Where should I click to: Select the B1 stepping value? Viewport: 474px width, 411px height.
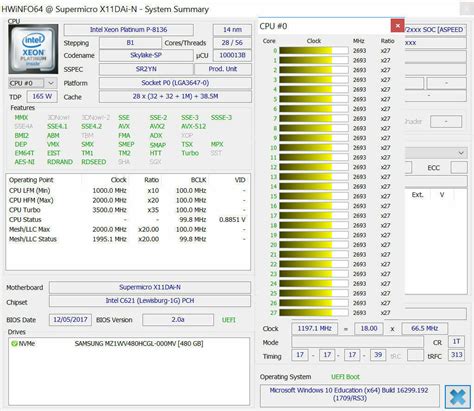point(130,43)
